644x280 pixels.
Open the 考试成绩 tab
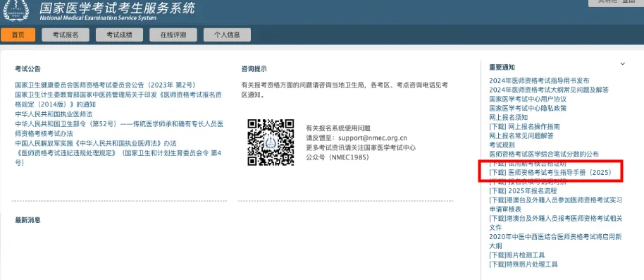point(120,35)
